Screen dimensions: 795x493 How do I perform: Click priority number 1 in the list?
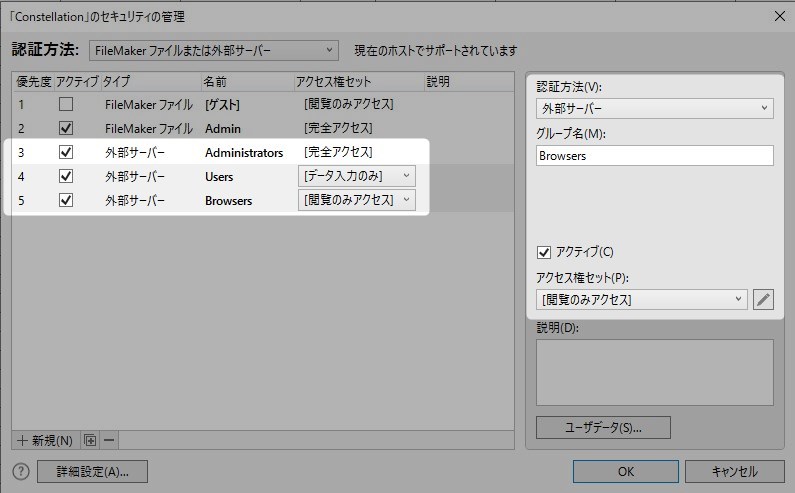(21, 105)
